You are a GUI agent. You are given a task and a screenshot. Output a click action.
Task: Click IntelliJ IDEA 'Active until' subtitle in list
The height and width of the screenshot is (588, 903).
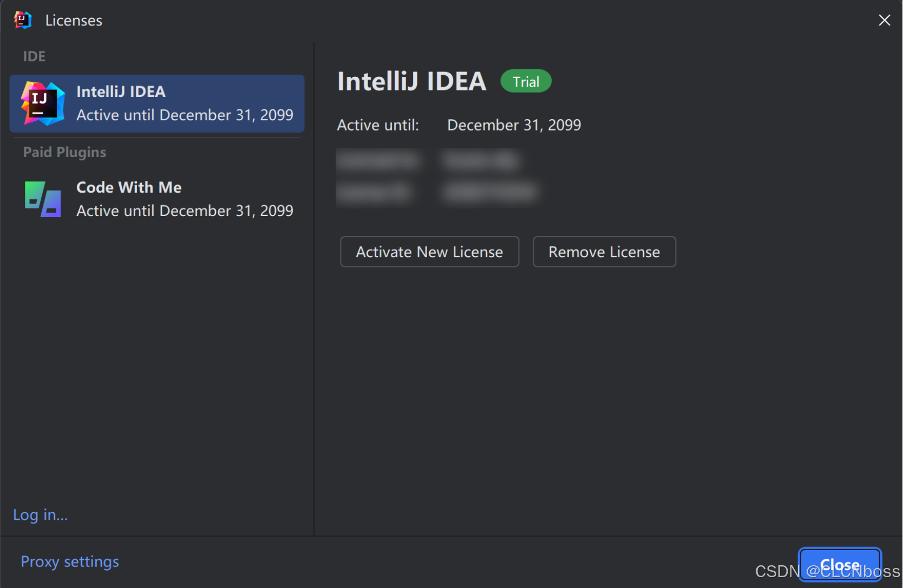185,115
